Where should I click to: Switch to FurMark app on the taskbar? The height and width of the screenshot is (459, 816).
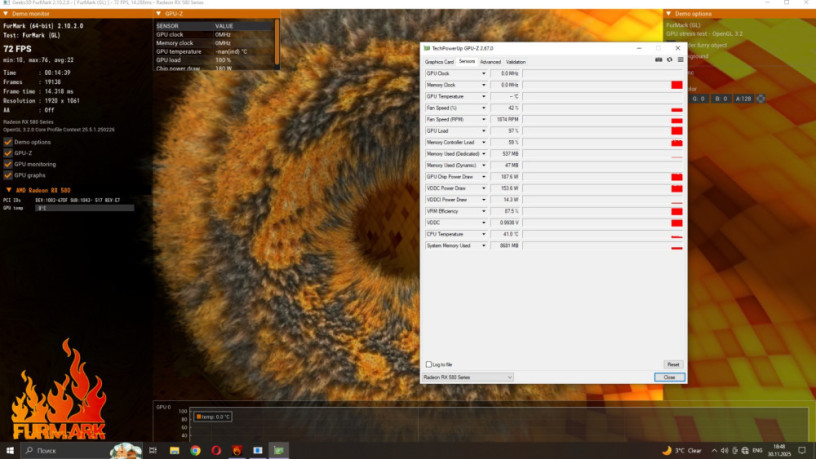tap(237, 450)
